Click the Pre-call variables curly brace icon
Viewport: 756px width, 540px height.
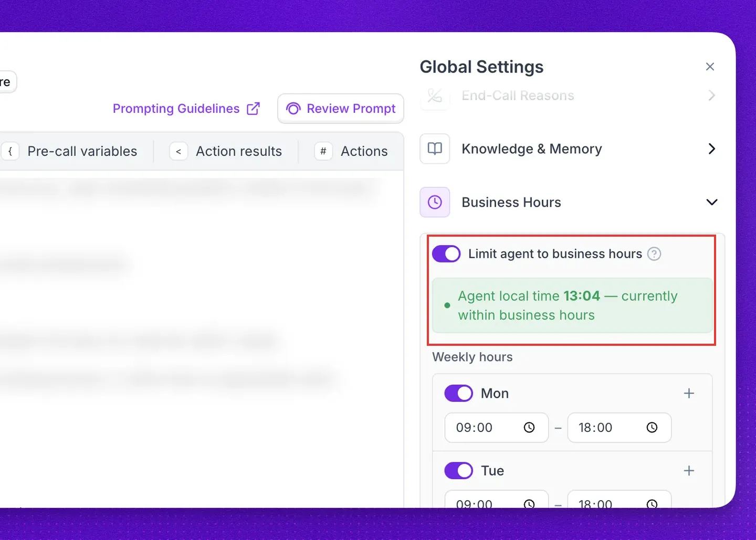[x=10, y=151]
